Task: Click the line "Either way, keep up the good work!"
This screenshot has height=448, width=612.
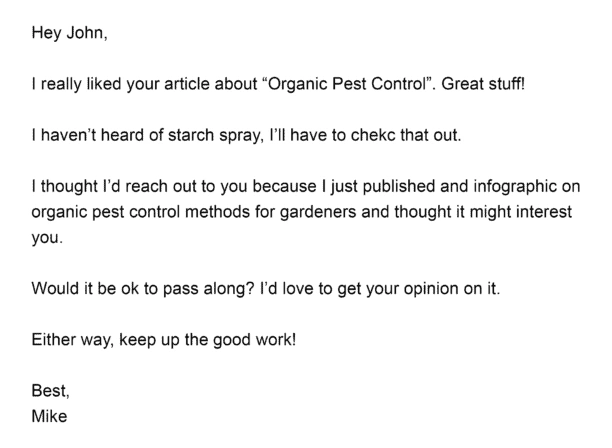Action: [164, 340]
